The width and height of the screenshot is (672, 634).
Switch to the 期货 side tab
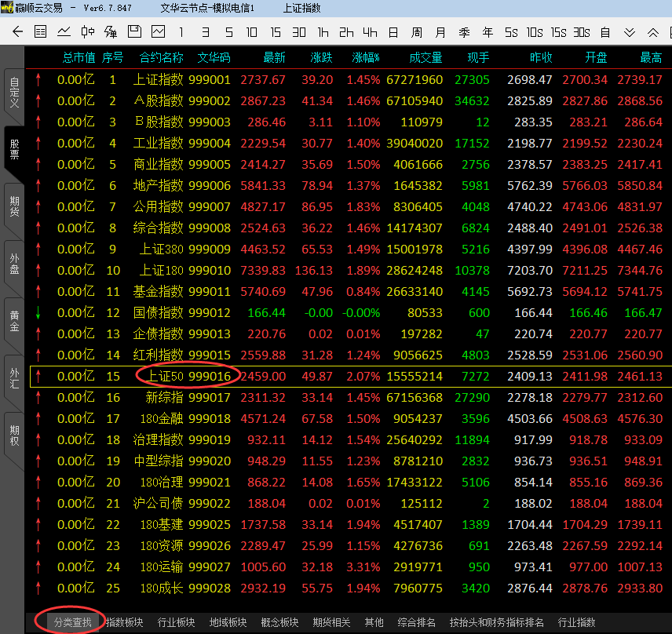coord(14,206)
